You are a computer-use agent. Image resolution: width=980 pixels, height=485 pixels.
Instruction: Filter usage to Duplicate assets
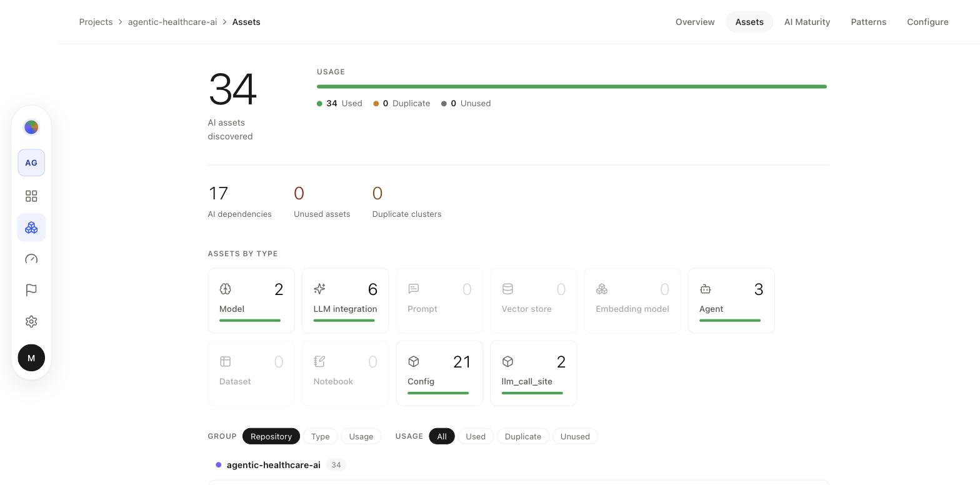click(523, 436)
